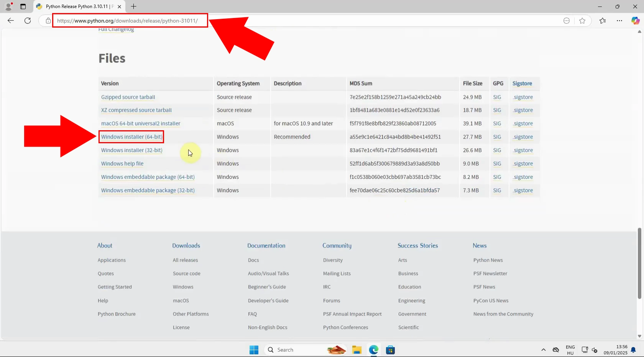Open the Community footer section
Image resolution: width=644 pixels, height=357 pixels.
pyautogui.click(x=337, y=246)
